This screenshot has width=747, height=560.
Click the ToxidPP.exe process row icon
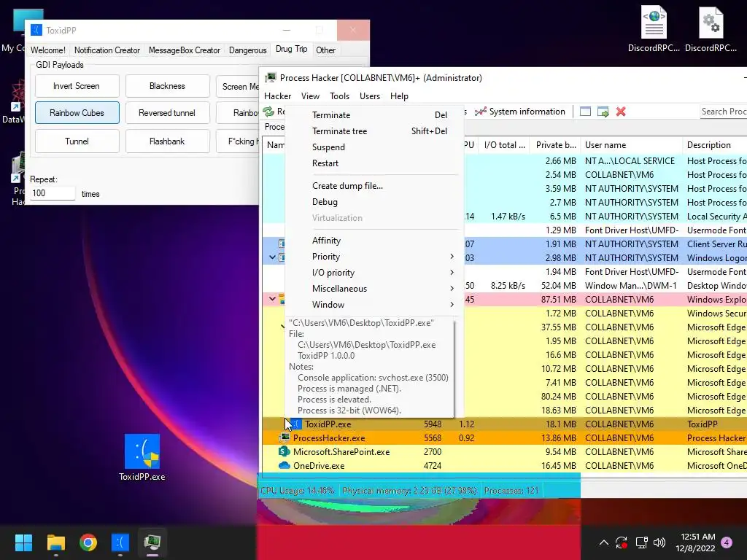click(296, 424)
